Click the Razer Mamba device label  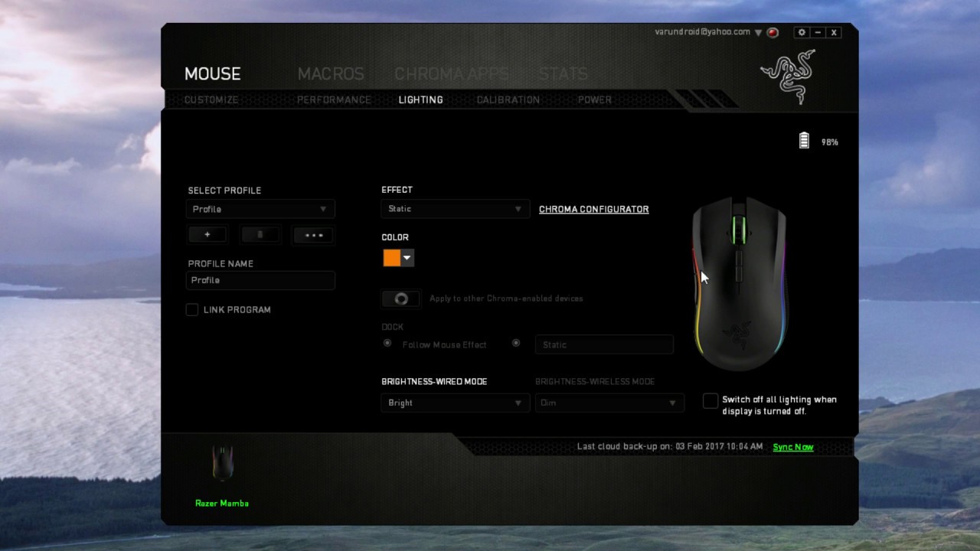[222, 503]
